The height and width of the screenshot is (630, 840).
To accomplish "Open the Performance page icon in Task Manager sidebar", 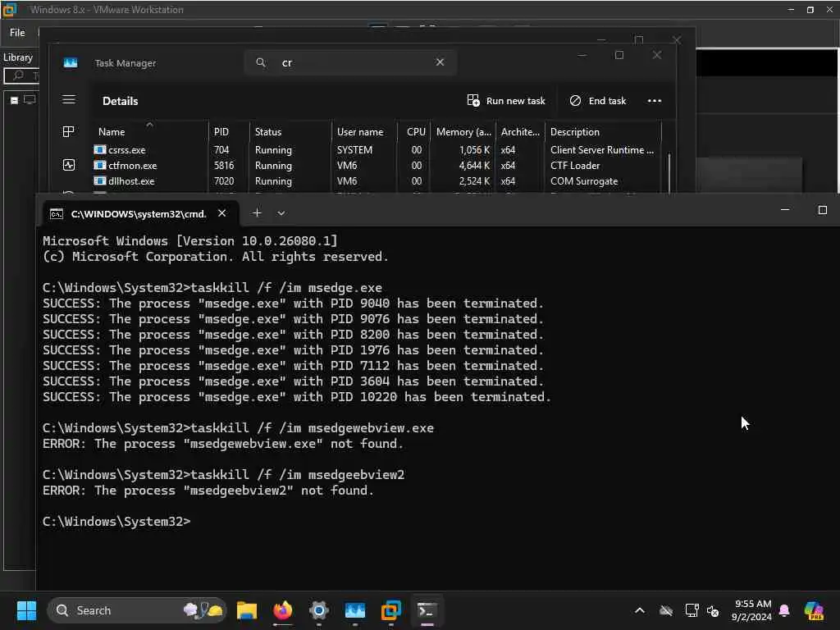I will tap(69, 165).
